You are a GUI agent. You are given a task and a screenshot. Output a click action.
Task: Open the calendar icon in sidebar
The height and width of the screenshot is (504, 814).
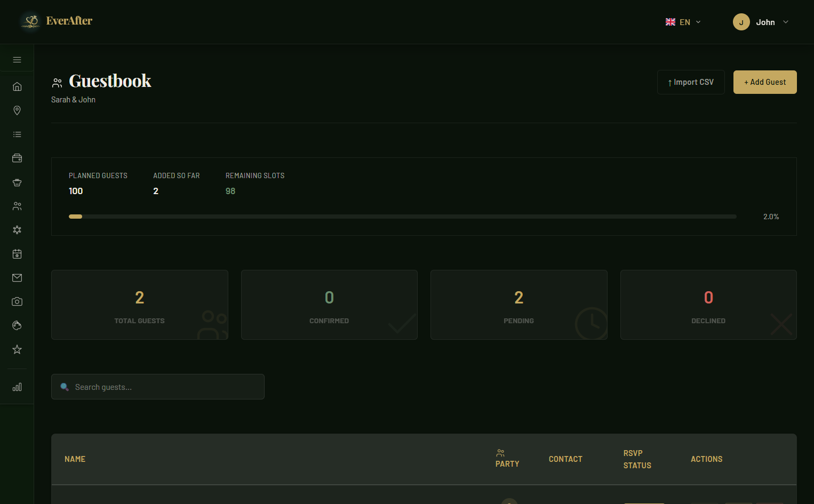pyautogui.click(x=17, y=254)
